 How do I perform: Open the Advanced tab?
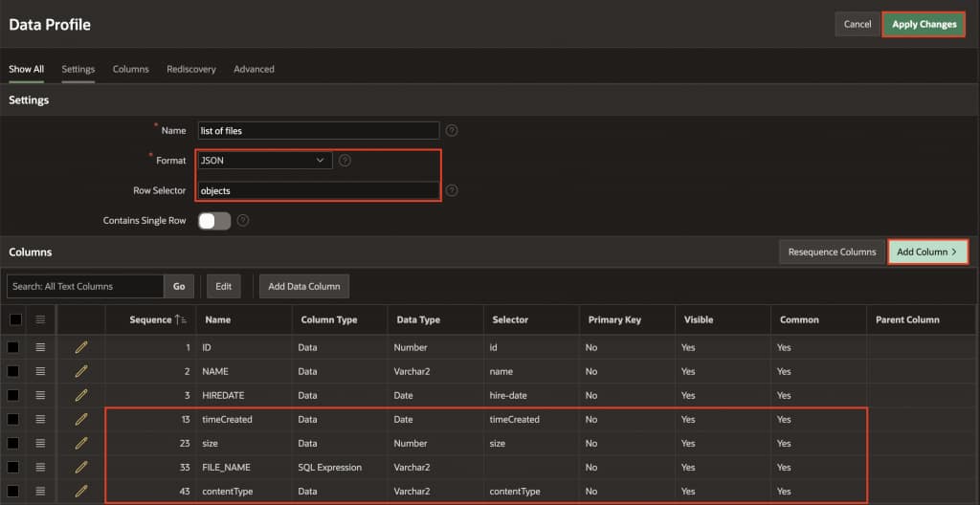click(x=254, y=69)
